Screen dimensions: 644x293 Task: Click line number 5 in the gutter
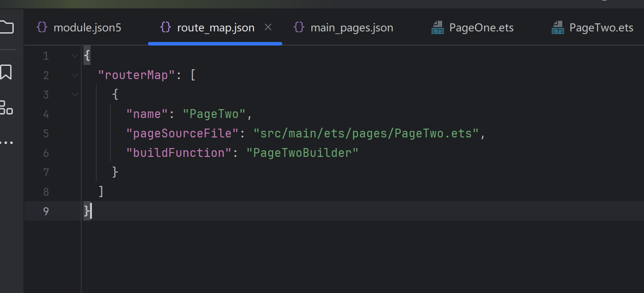(46, 133)
